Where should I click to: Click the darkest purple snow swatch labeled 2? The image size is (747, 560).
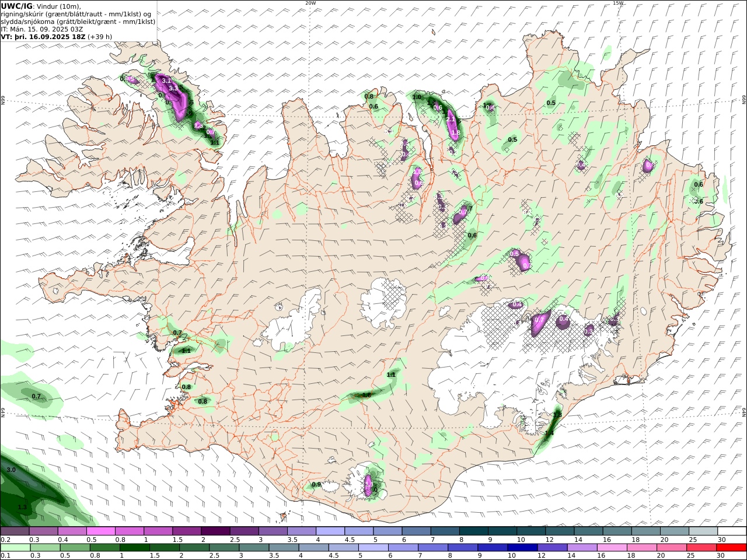(215, 531)
